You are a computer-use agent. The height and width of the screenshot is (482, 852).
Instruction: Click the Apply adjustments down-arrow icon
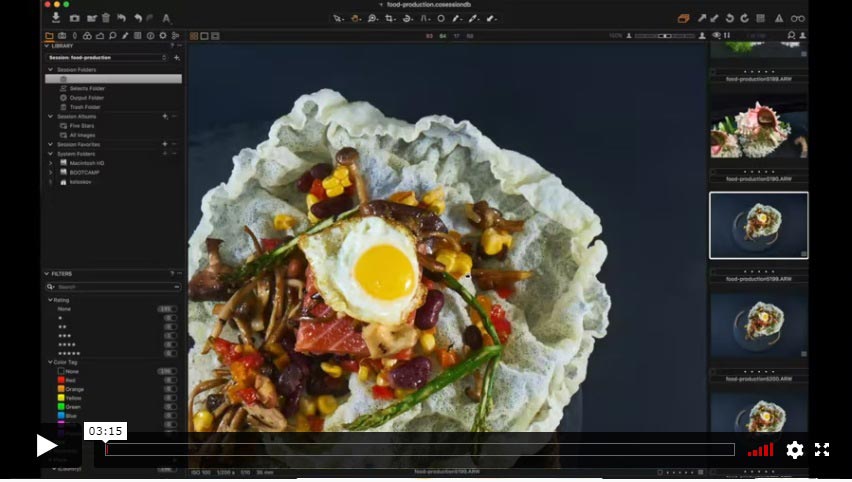[x=715, y=18]
